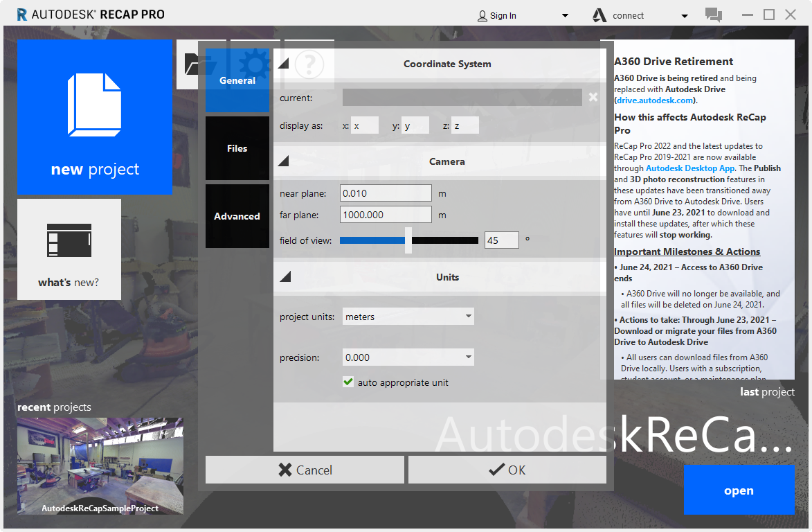This screenshot has height=532, width=812.
Task: Click the current coordinate system field
Action: pyautogui.click(x=462, y=98)
